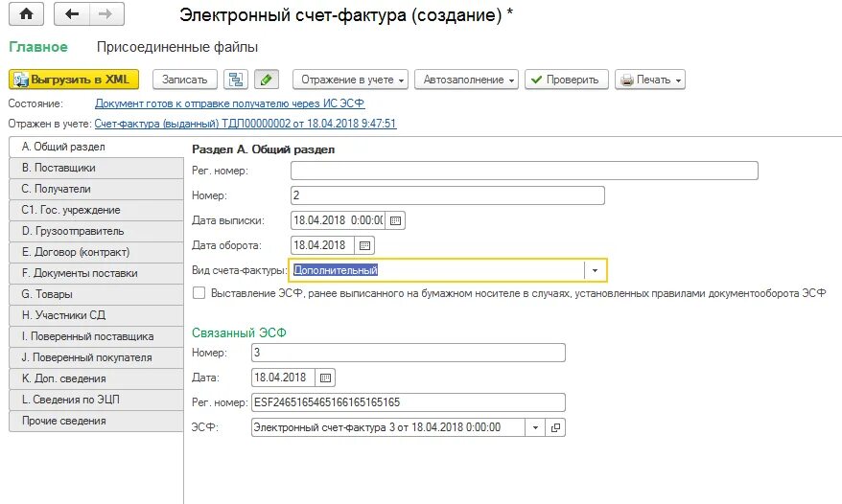Select section J. Поверенный покупателя

pos(97,357)
